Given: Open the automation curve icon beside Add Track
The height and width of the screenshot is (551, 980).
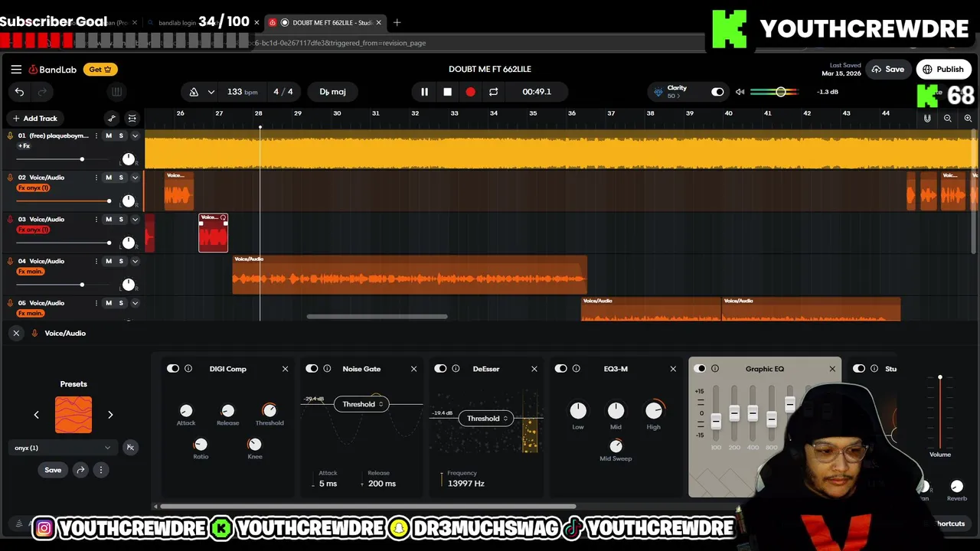Looking at the screenshot, I should [x=112, y=118].
